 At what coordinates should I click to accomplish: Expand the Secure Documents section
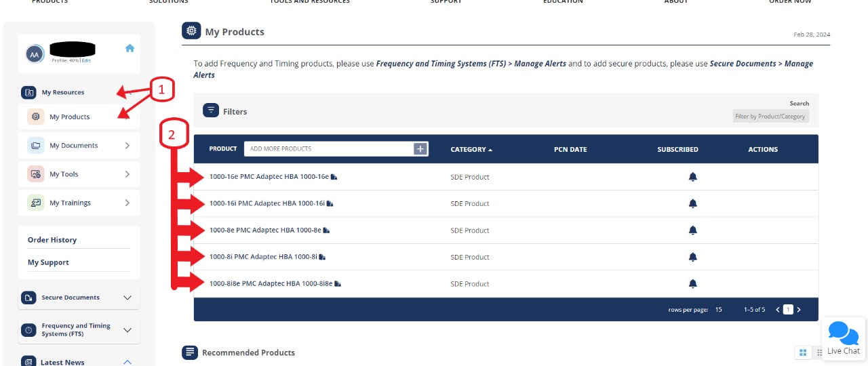(x=127, y=298)
